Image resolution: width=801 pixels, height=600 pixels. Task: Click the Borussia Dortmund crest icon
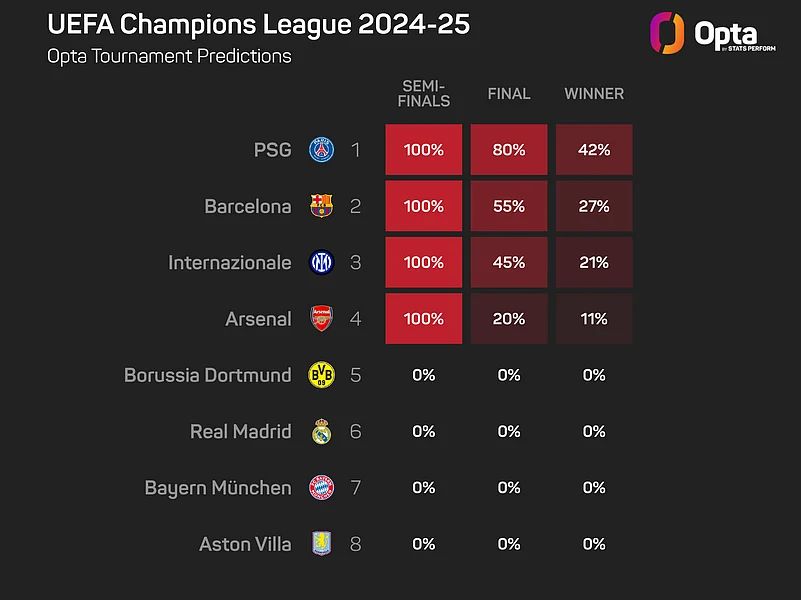point(321,375)
